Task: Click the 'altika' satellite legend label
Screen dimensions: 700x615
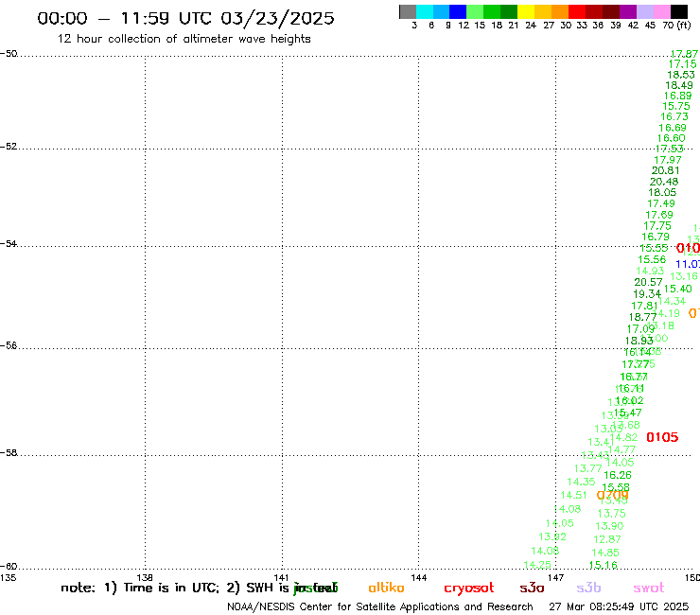Action: [x=386, y=588]
